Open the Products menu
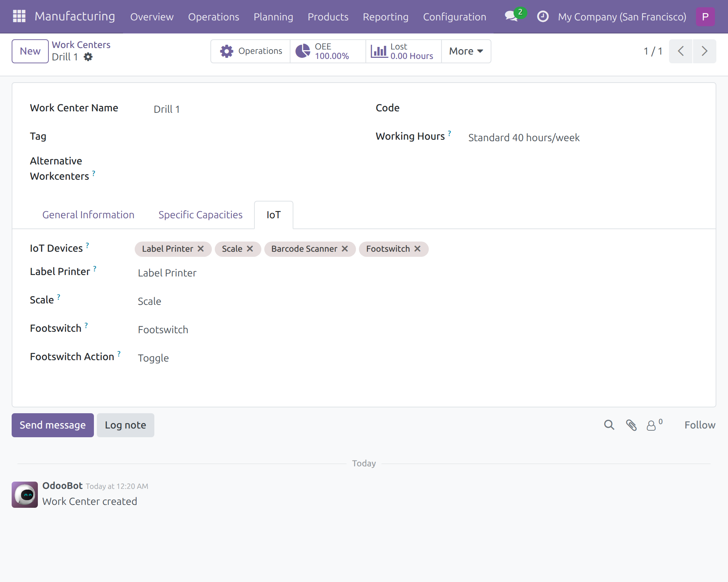Image resolution: width=728 pixels, height=582 pixels. (328, 17)
